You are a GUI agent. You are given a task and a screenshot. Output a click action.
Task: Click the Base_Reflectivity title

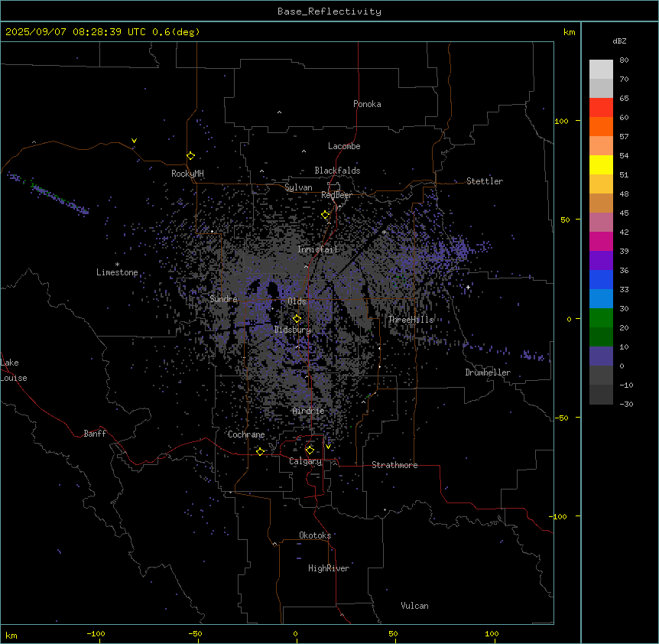[x=329, y=11]
